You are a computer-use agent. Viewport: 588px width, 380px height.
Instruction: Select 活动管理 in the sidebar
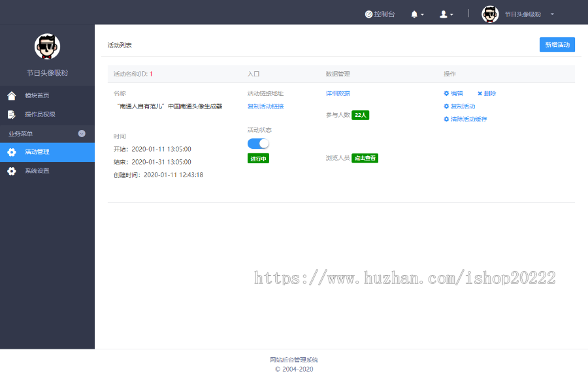47,152
